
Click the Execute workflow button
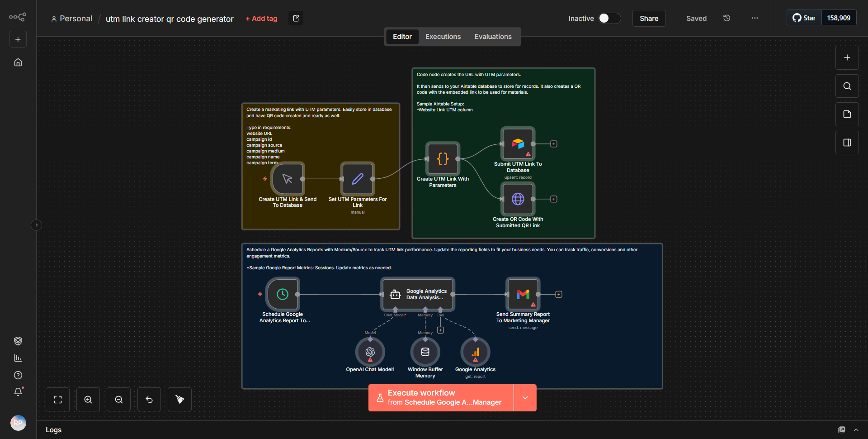tap(441, 398)
